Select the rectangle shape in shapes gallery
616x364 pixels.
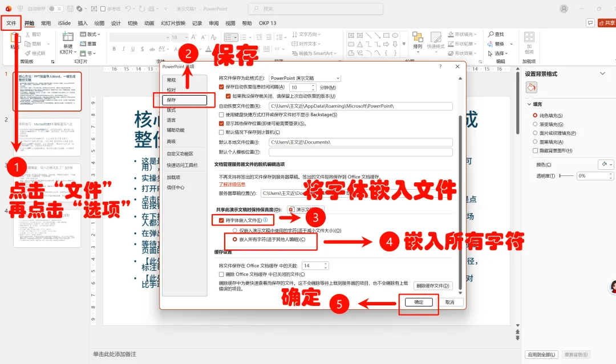(x=387, y=35)
